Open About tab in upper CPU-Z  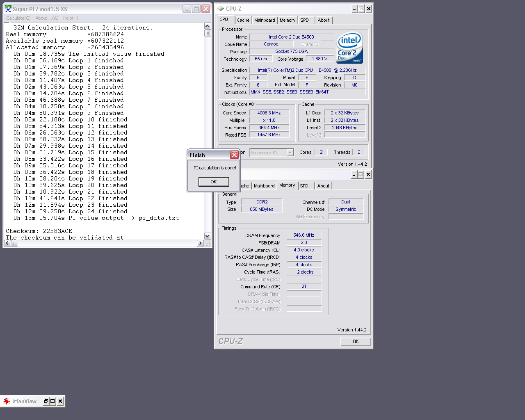click(324, 20)
